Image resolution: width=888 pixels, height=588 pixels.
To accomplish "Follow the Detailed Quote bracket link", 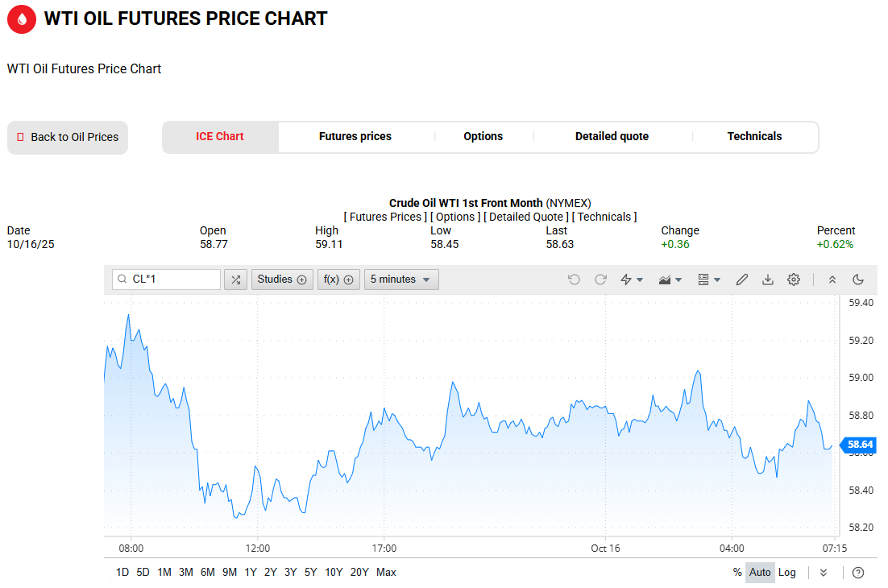I will 525,217.
